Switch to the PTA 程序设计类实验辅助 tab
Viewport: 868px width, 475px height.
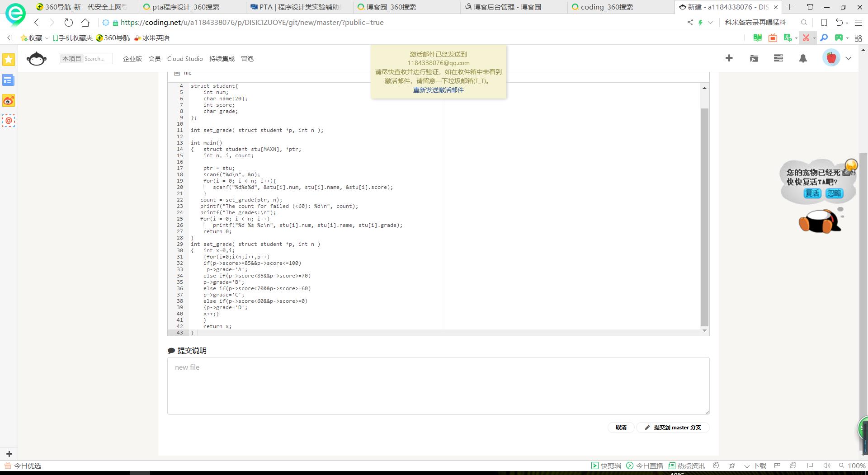[300, 7]
